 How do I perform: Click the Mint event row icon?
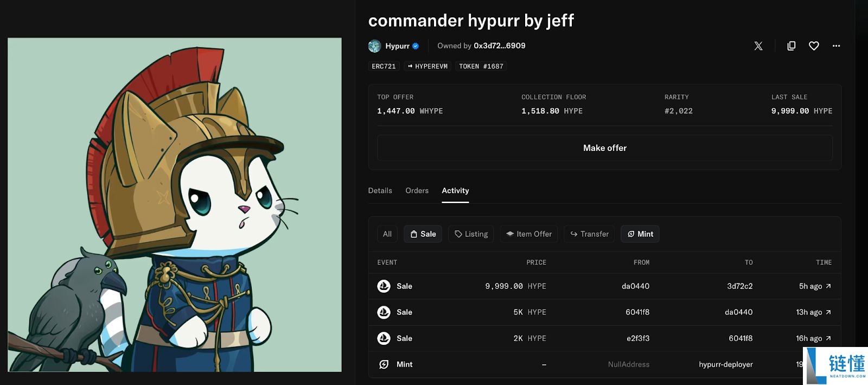pos(384,364)
